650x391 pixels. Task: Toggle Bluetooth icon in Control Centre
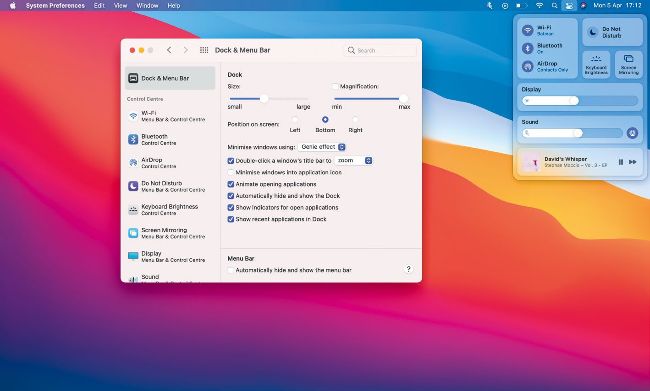point(527,49)
